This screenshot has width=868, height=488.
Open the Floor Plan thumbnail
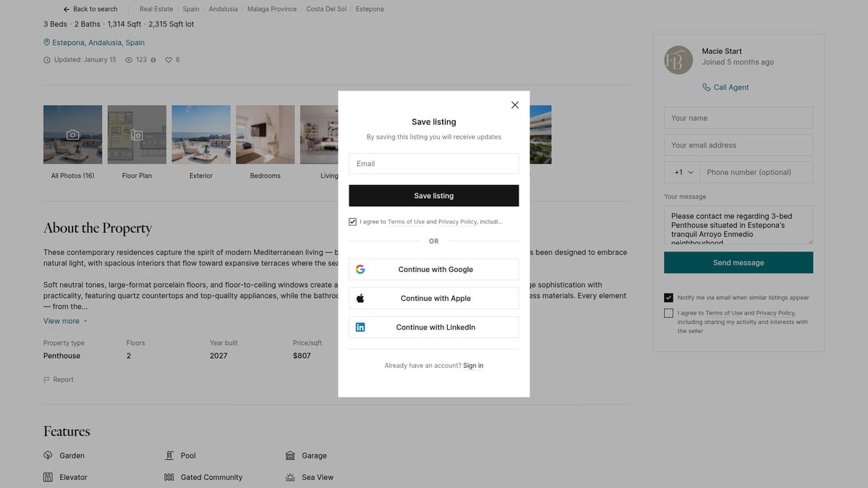point(137,134)
